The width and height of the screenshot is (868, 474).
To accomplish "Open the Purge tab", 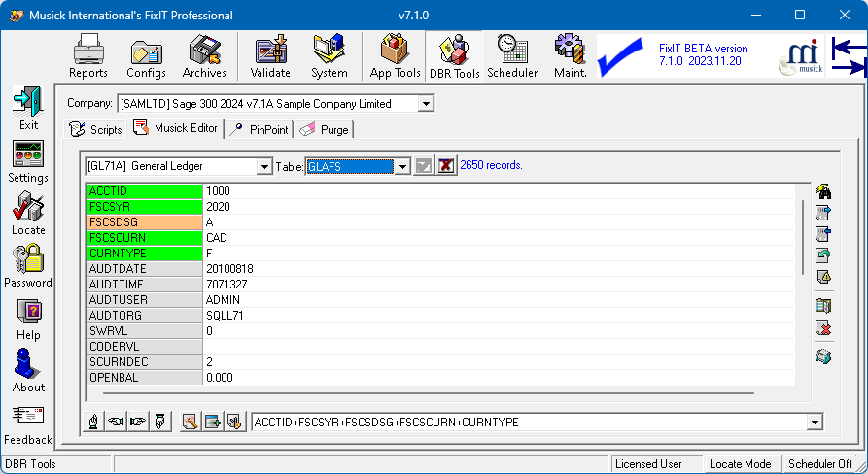I will pos(325,129).
